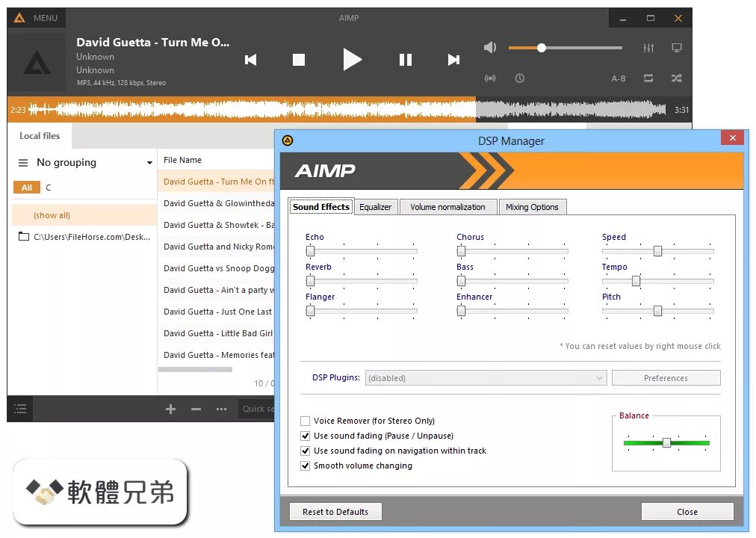Switch to Equalizer tab
This screenshot has width=756, height=538.
[376, 207]
